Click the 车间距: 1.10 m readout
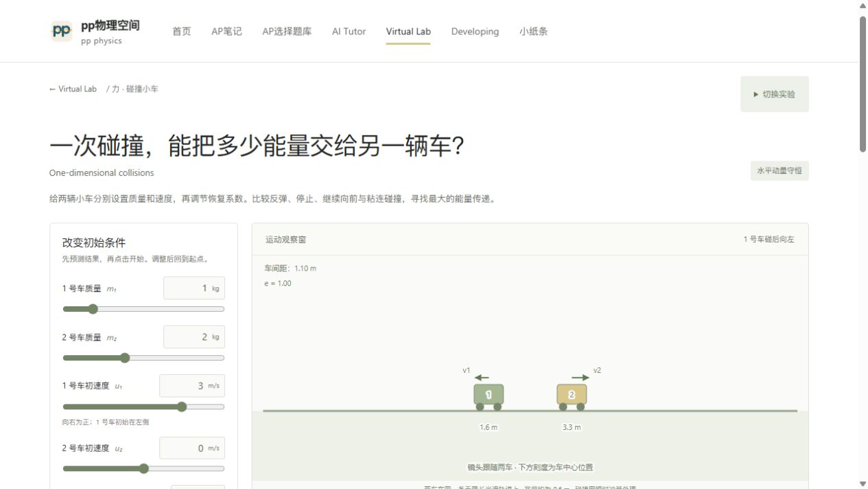The height and width of the screenshot is (489, 868). coord(290,269)
